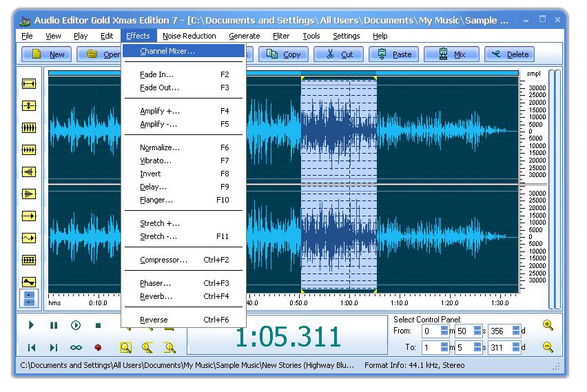This screenshot has width=587, height=392.
Task: Select Stretch - menu entry
Action: pos(184,236)
